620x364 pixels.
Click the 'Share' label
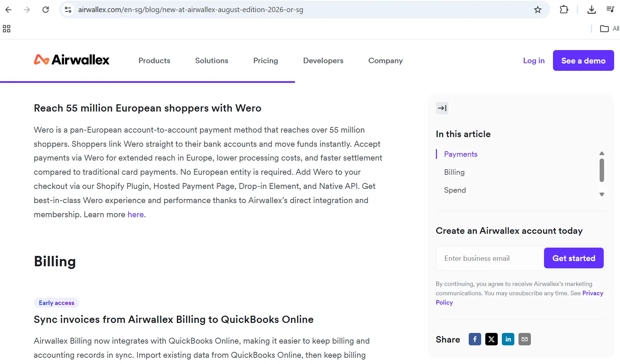click(448, 339)
